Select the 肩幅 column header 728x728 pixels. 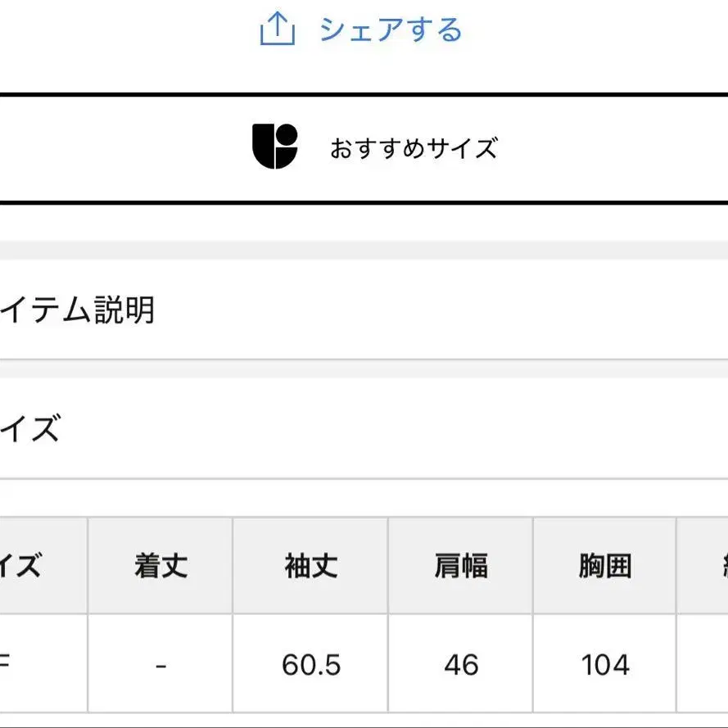tap(460, 566)
